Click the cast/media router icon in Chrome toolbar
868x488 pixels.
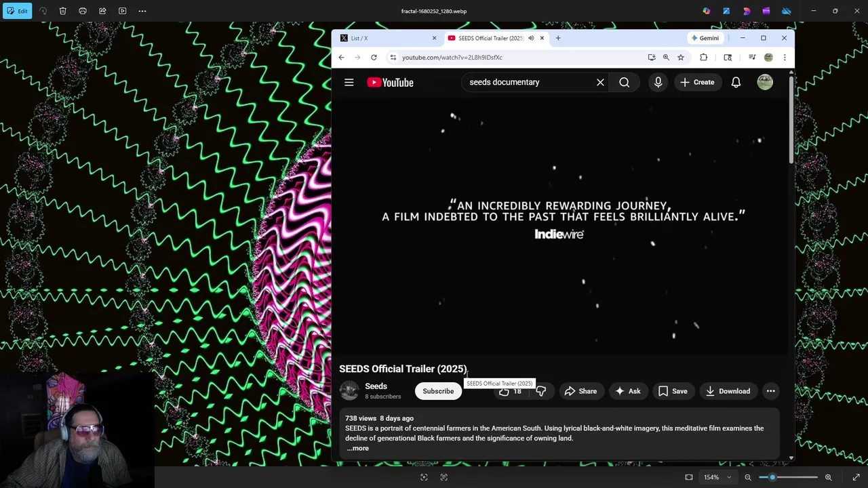pos(728,58)
